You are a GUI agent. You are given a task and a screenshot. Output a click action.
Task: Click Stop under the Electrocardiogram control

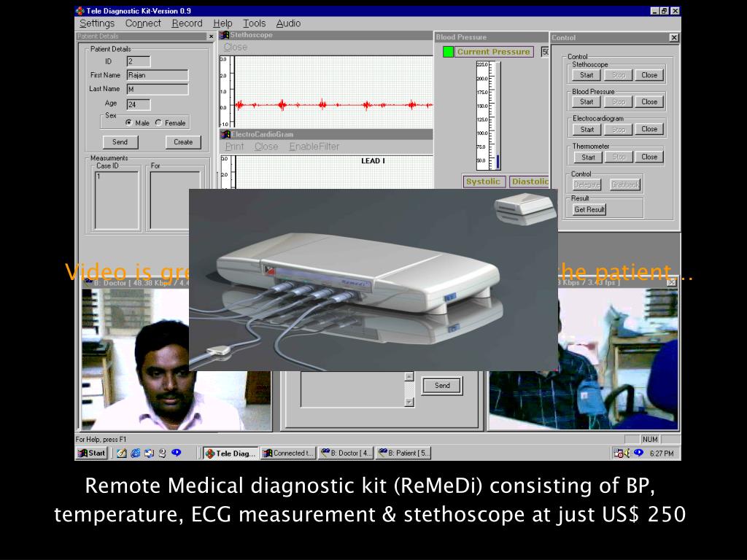619,130
